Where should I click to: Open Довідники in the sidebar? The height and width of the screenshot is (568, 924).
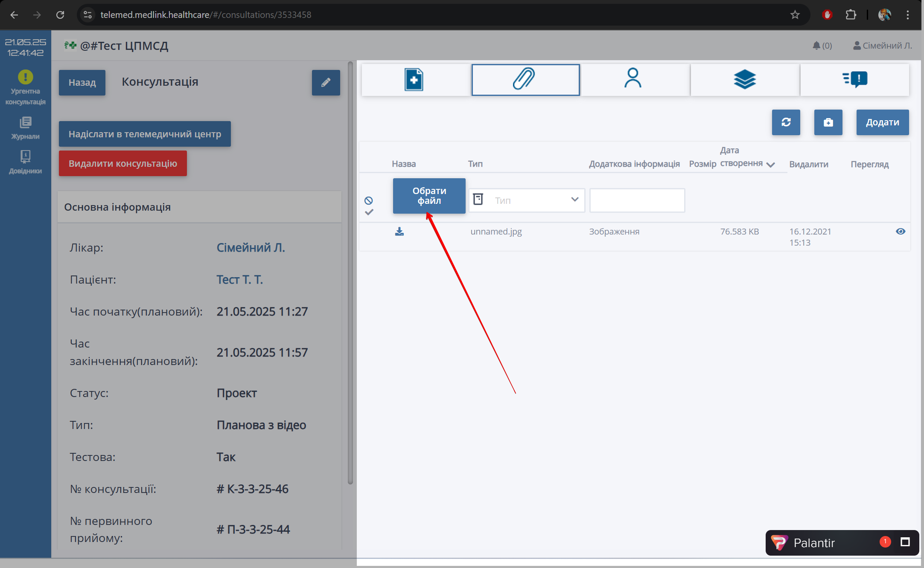(x=26, y=162)
